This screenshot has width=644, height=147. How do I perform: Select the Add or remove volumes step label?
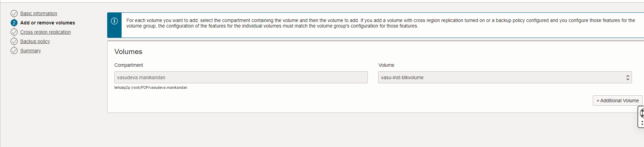[x=47, y=23]
